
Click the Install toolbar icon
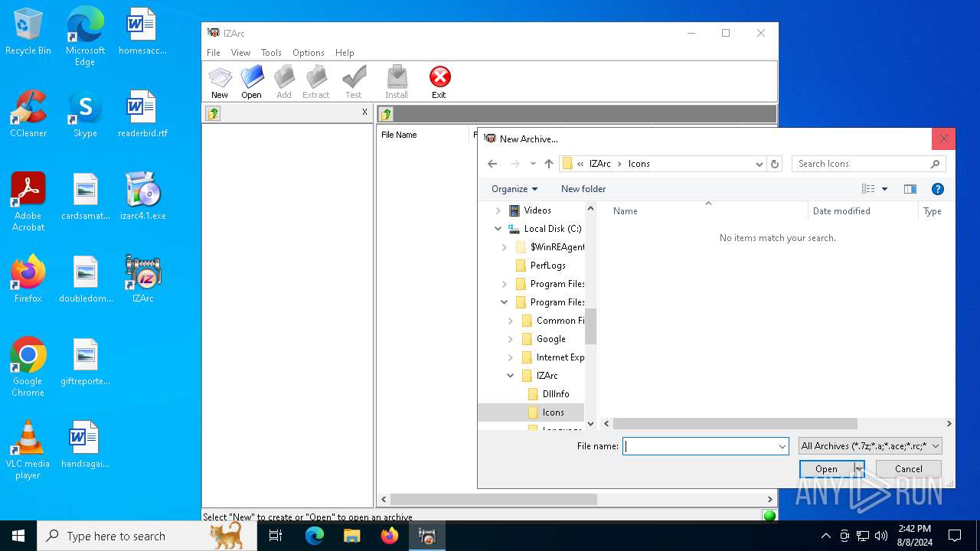click(397, 82)
